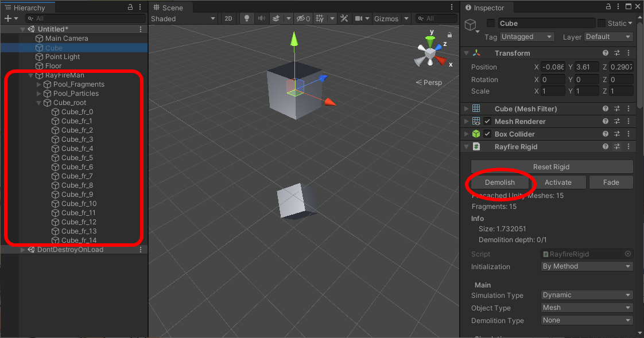Open Transform component three-dot menu

coord(629,53)
